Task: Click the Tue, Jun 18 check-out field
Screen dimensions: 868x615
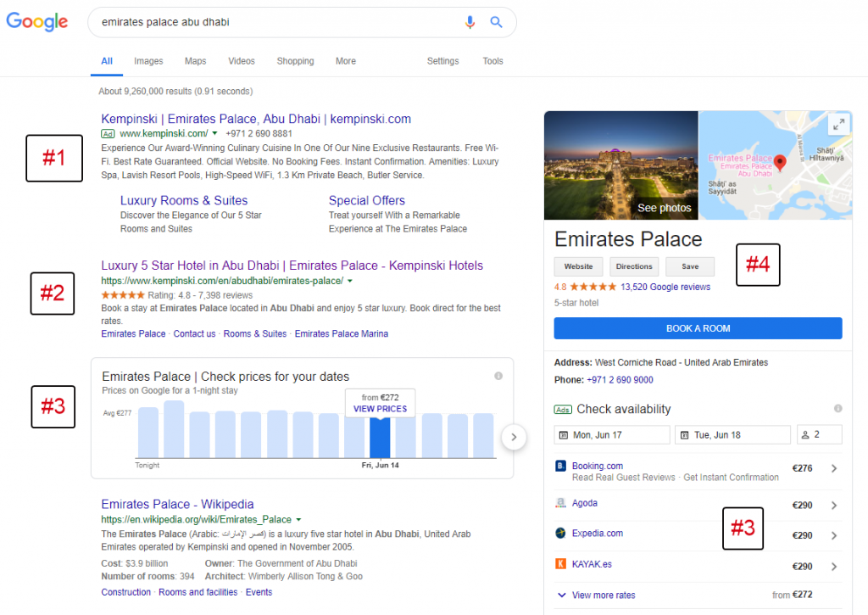Action: [733, 435]
